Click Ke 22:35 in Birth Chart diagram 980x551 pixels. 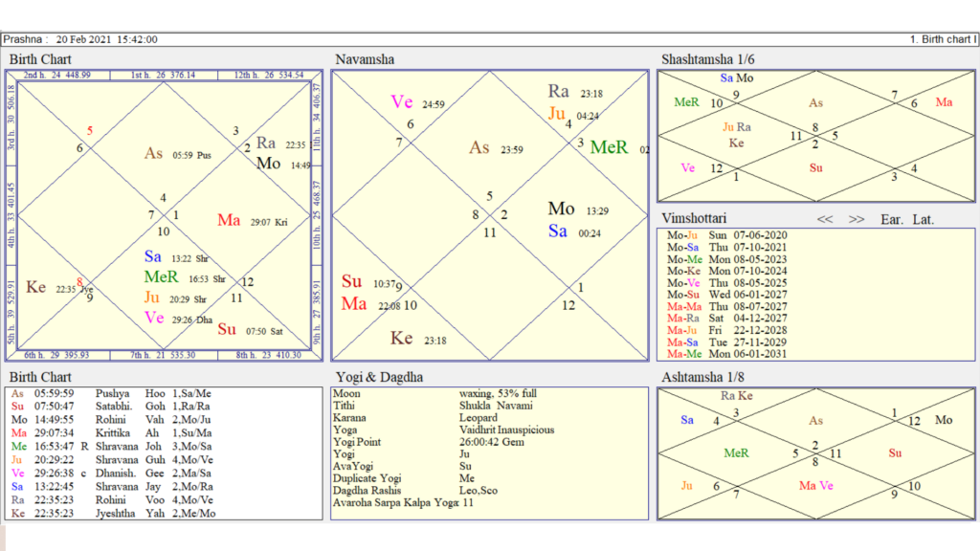pyautogui.click(x=59, y=287)
